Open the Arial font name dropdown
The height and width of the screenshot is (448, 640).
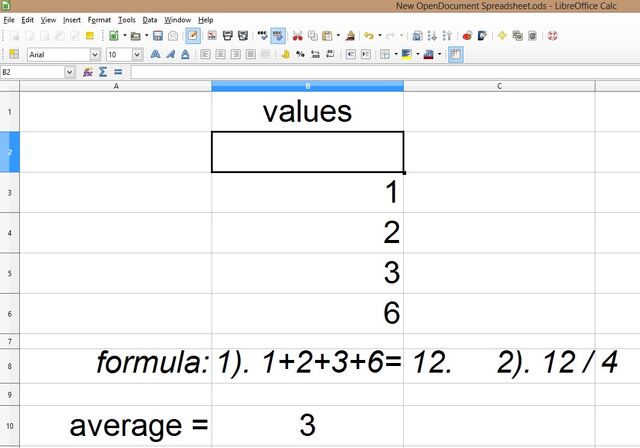pos(95,55)
